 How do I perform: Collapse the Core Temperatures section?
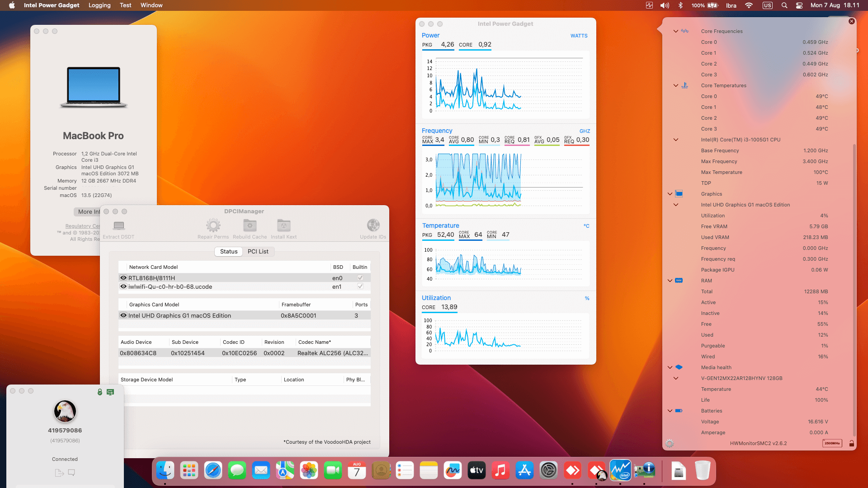pos(676,85)
